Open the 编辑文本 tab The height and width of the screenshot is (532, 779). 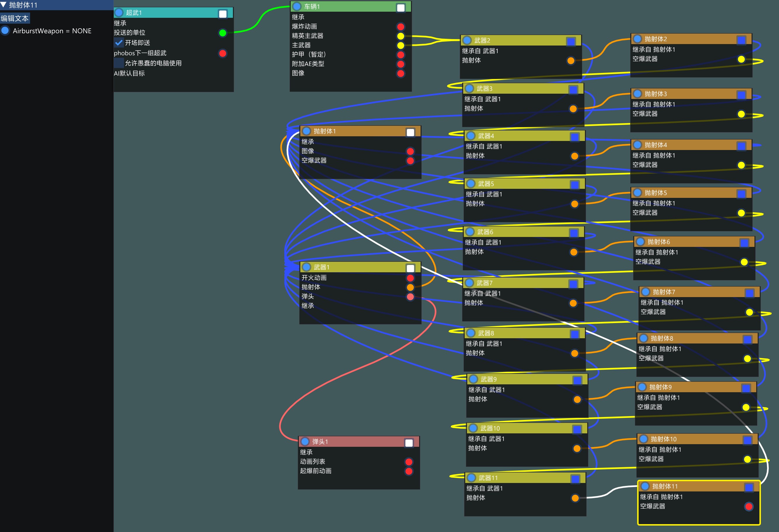(15, 18)
